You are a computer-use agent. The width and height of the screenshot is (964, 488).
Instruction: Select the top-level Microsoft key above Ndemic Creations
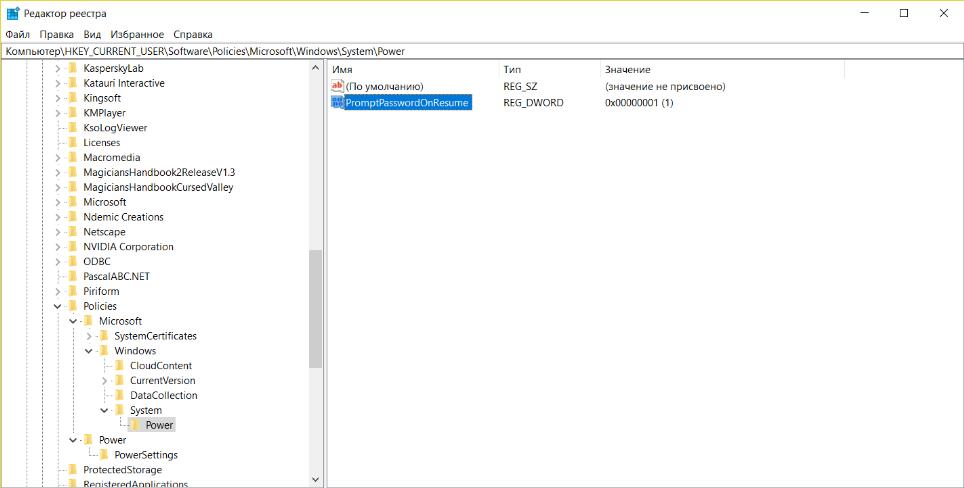[x=105, y=202]
